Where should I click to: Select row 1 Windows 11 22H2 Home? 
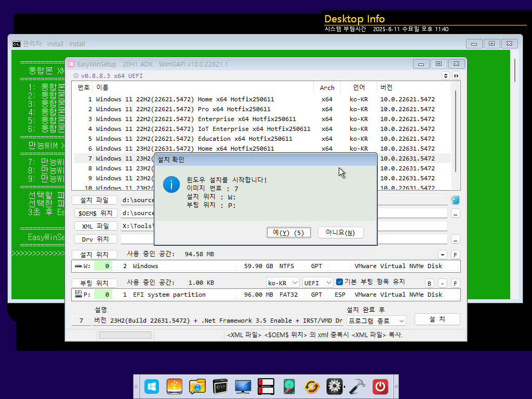(262, 99)
